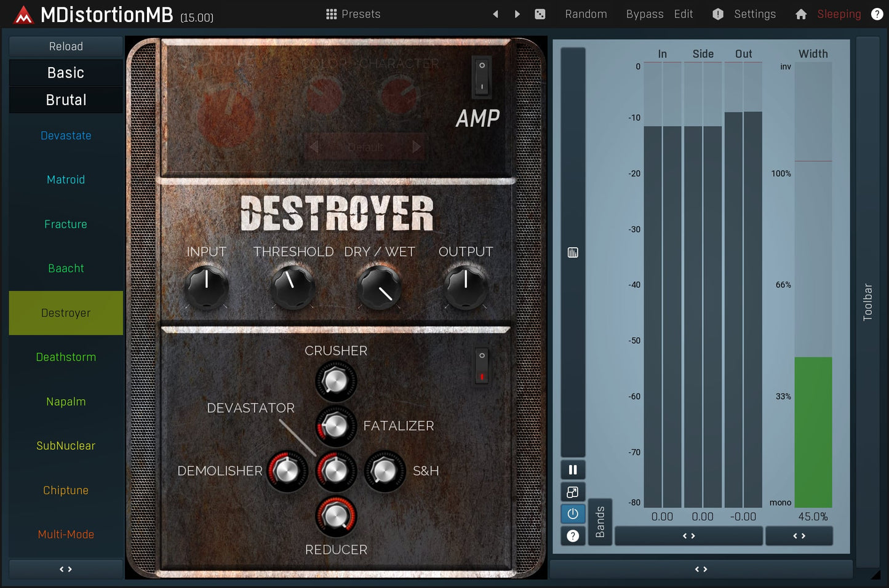Click the meter popup window icon

click(x=572, y=492)
